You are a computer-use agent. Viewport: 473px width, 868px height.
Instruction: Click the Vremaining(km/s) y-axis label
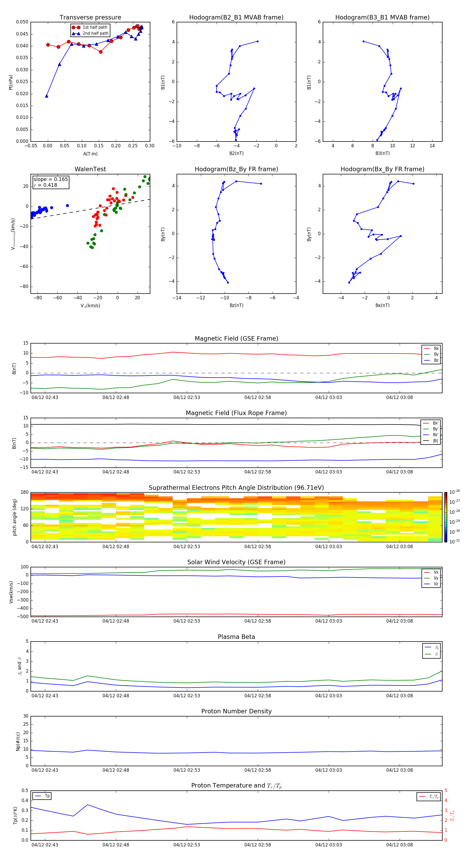[13, 234]
